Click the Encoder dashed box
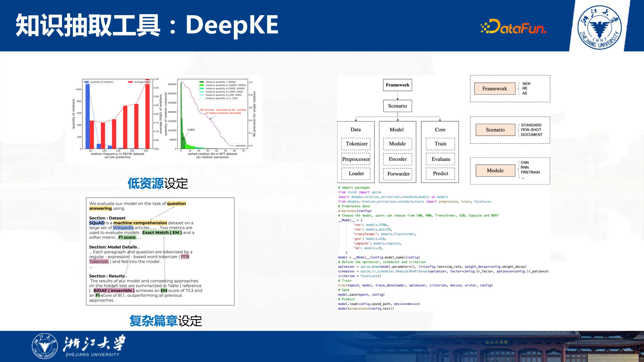The width and height of the screenshot is (644, 362). point(398,159)
